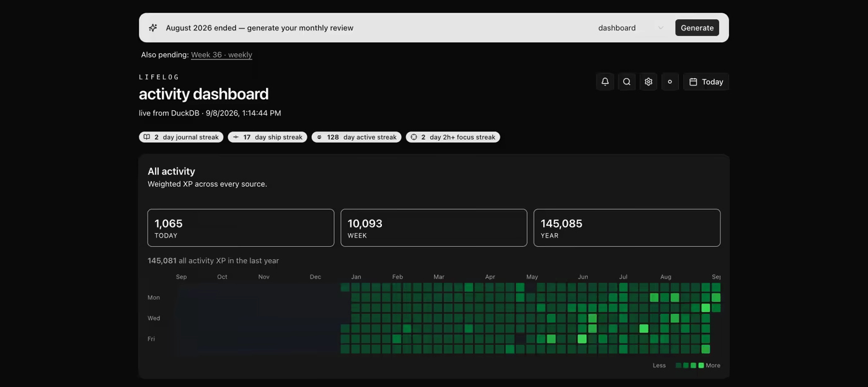Click the brightest legend swatch next to More
Viewport: 868px width, 387px height.
coord(701,365)
